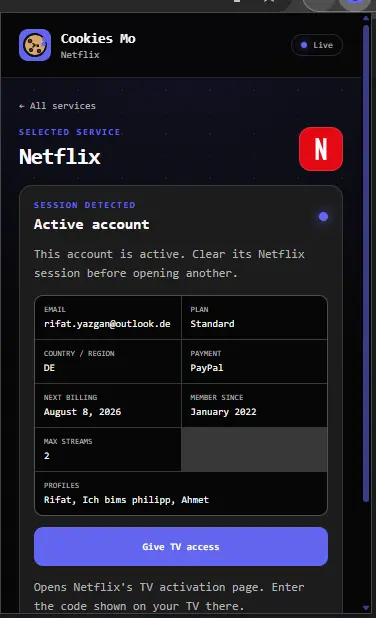Screen dimensions: 376x618
Task: Click the Cookies Mo title text
Action: coord(98,38)
